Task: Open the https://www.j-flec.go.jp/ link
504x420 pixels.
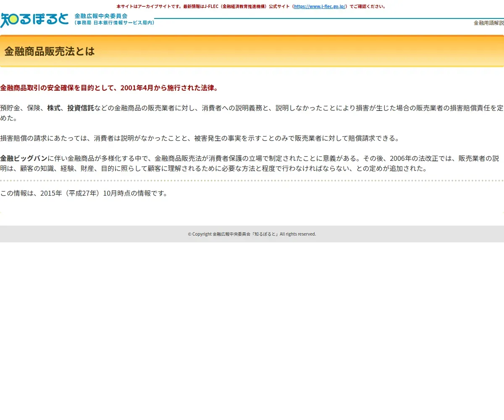Action: (319, 6)
